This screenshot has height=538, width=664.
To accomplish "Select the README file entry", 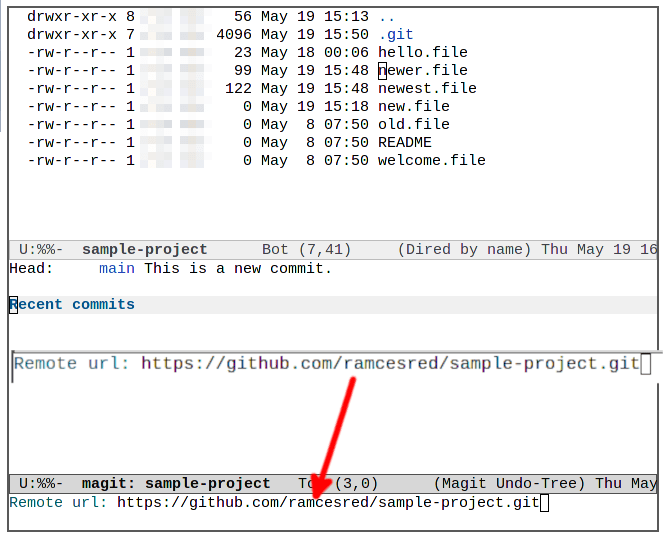I will click(405, 142).
